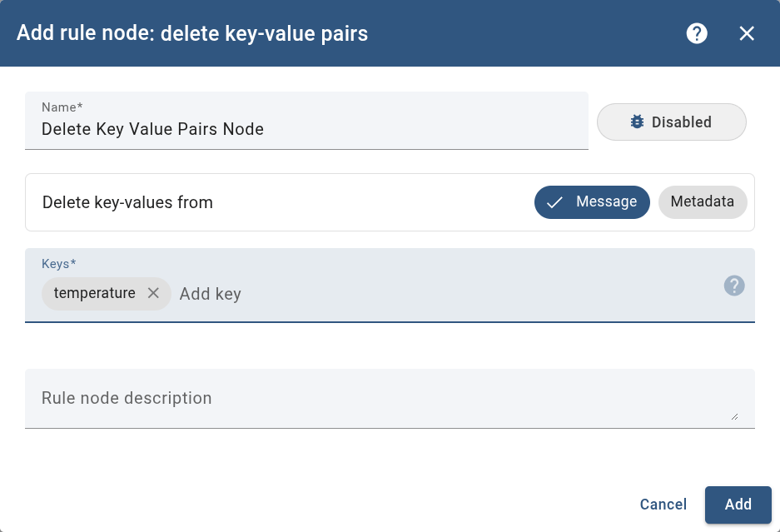This screenshot has width=780, height=532.
Task: Cancel adding the rule node
Action: (663, 505)
